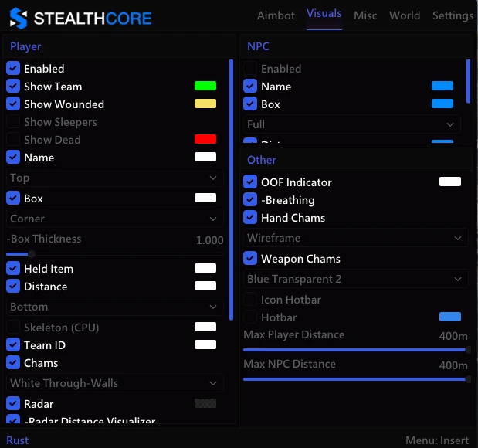Open the White Through-Walls chams dropdown
The image size is (478, 448).
[114, 383]
